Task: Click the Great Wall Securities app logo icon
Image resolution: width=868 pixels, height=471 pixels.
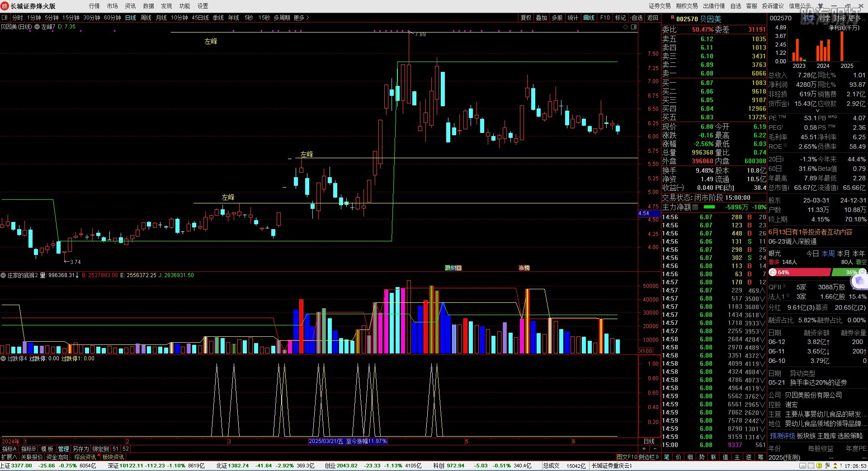Action: pos(5,6)
